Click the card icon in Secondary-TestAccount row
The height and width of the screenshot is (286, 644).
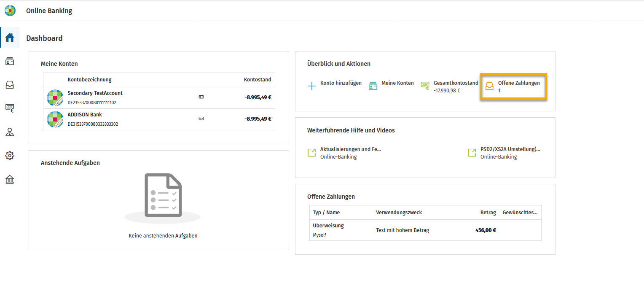coord(201,97)
